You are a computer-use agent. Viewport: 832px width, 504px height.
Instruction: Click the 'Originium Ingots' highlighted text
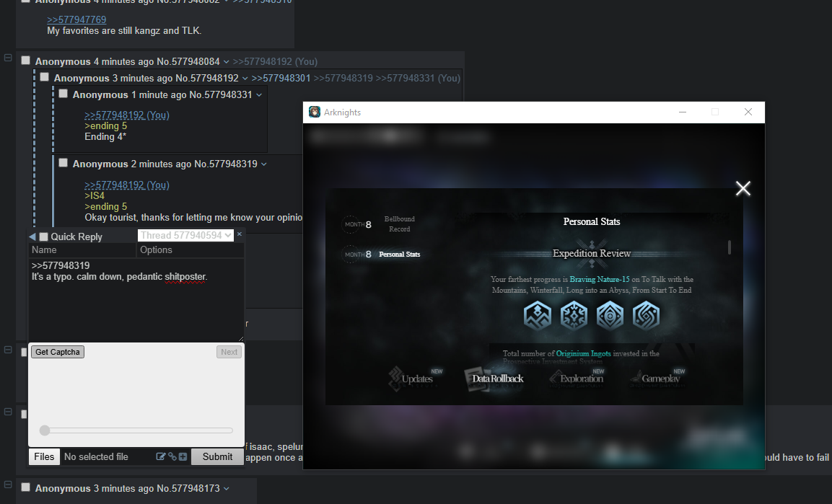click(583, 353)
